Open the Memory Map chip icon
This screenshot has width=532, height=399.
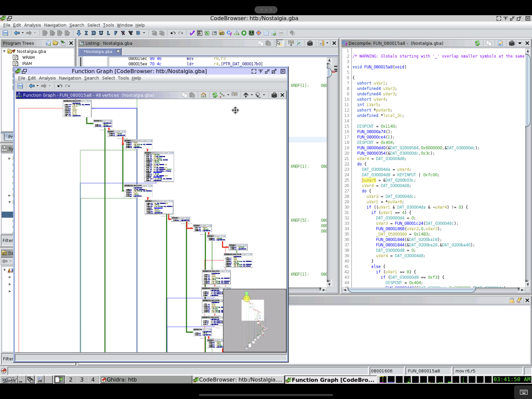251,33
